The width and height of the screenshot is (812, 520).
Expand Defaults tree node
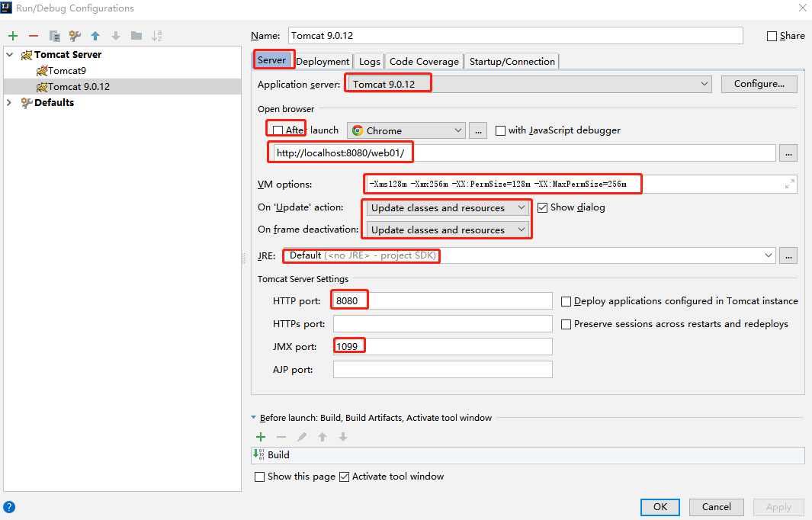(x=9, y=102)
